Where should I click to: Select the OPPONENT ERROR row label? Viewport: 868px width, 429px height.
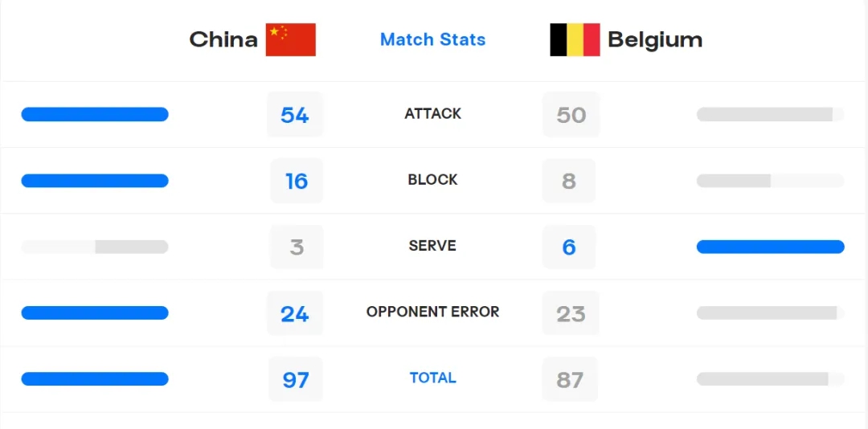pyautogui.click(x=432, y=312)
